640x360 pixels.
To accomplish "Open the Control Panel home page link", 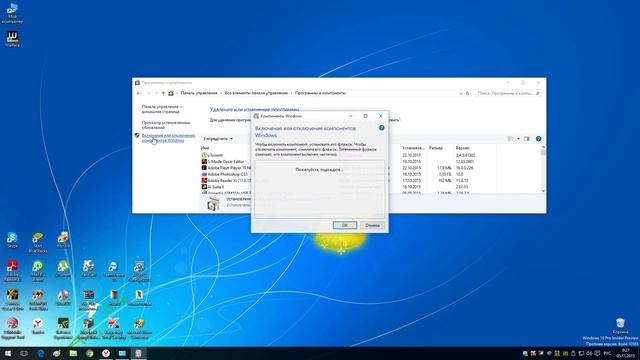I will coord(162,109).
